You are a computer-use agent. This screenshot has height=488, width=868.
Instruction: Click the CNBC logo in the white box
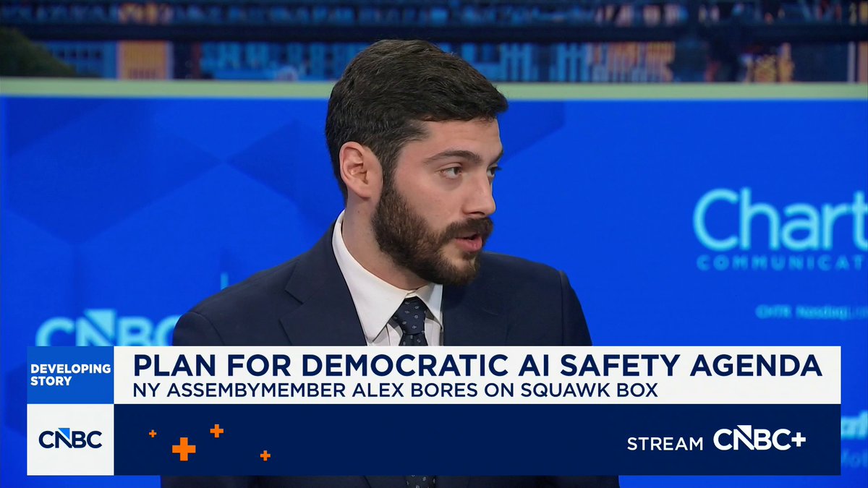click(70, 439)
